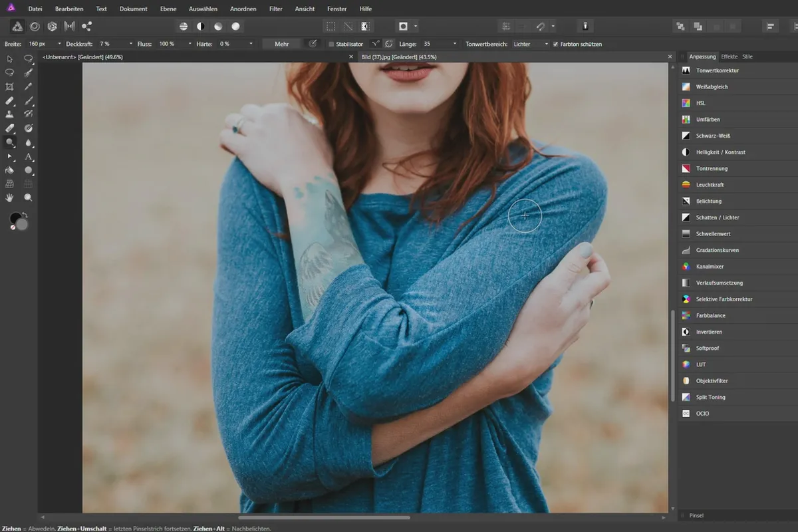Click the align left toolbar icon
The height and width of the screenshot is (532, 798).
771,27
